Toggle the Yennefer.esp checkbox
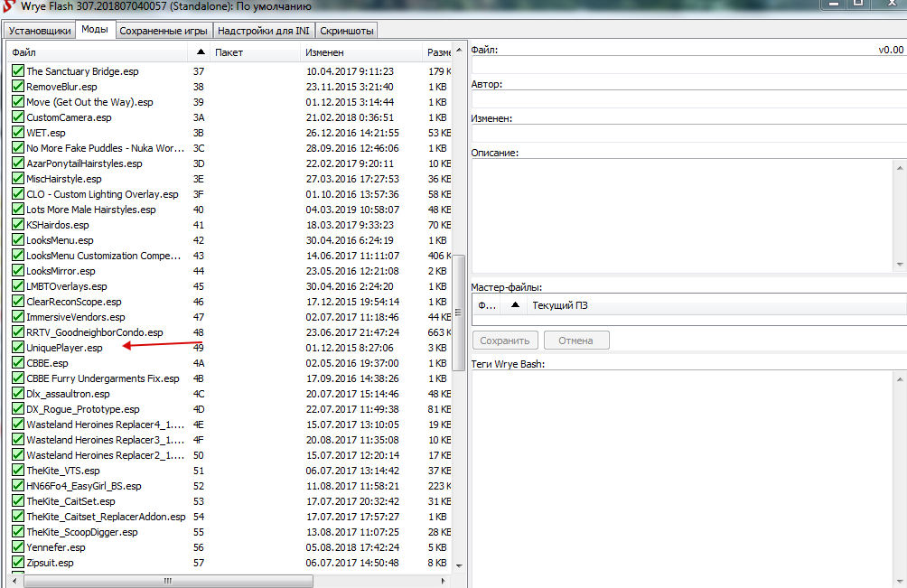The image size is (907, 588). pos(17,547)
